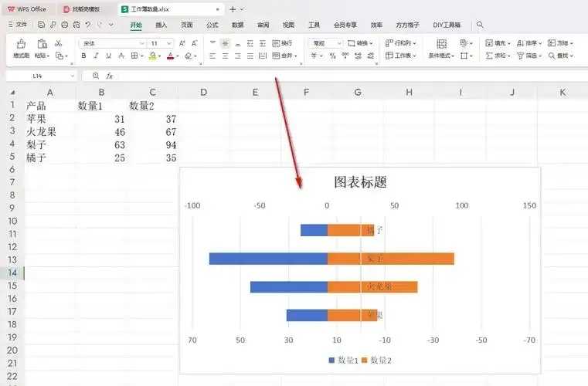Select cell containing 火龙果
The width and height of the screenshot is (588, 386).
coord(50,132)
